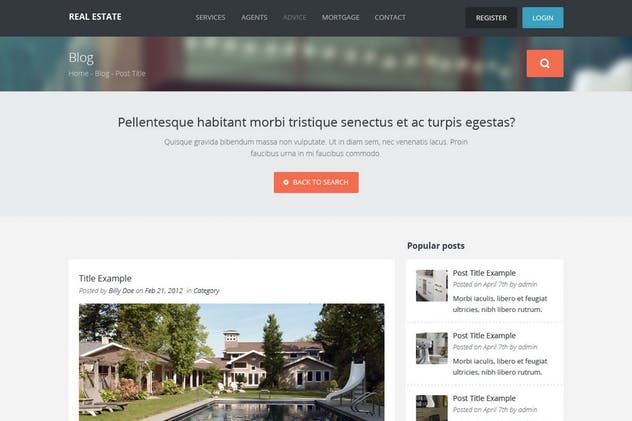The width and height of the screenshot is (632, 421).
Task: Click Post Title in the breadcrumb
Action: pyautogui.click(x=130, y=74)
